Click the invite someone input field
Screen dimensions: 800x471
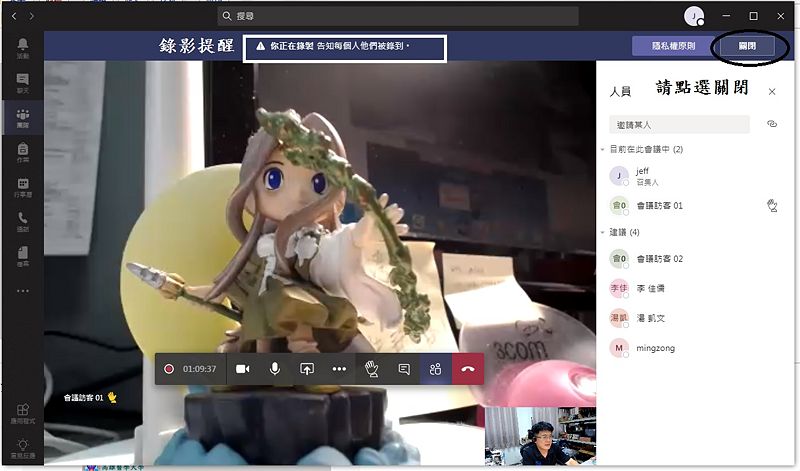tap(680, 125)
